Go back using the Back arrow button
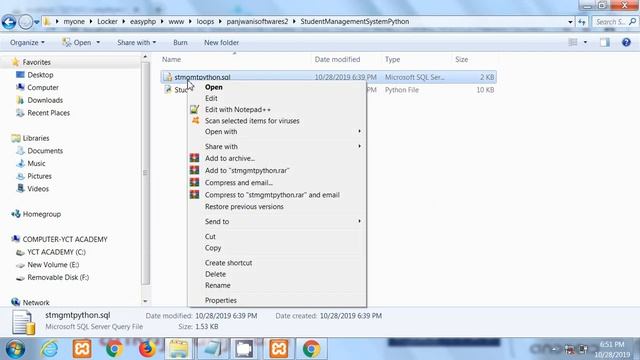Screen dimensions: 640x360 tap(9, 22)
